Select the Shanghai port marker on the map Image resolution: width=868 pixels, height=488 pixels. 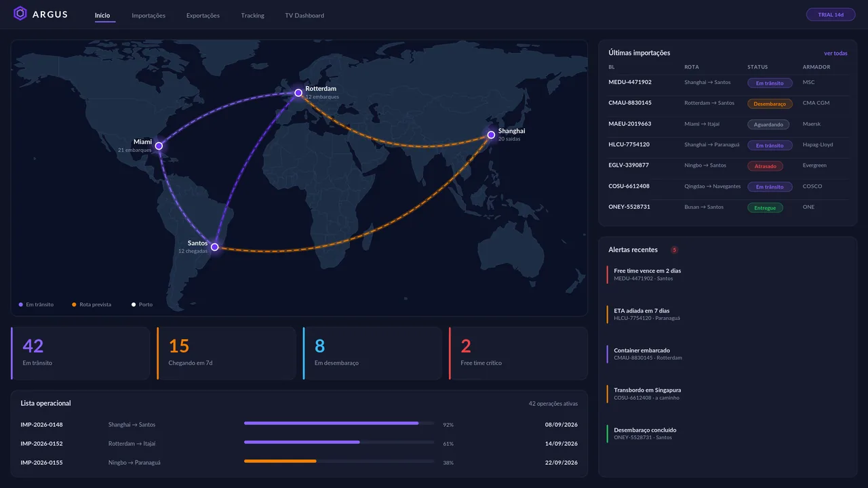click(x=491, y=135)
